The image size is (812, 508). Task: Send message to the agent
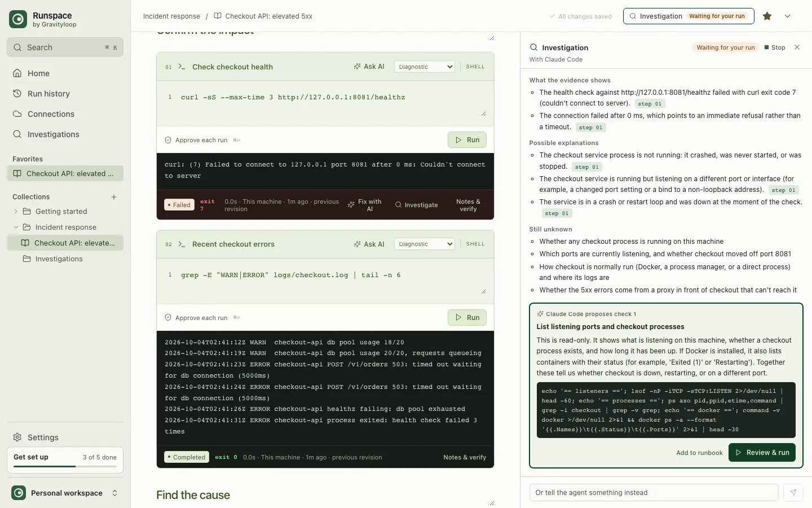pyautogui.click(x=793, y=493)
